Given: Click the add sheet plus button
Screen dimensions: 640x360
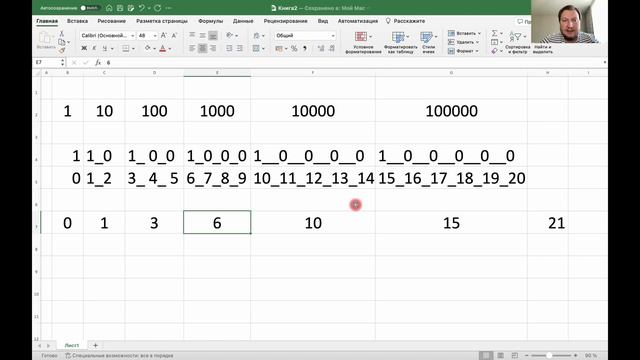Looking at the screenshot, I should coord(96,345).
